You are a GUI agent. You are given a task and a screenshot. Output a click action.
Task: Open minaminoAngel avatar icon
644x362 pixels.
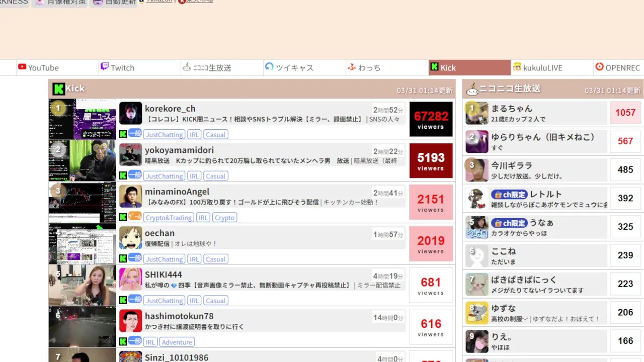130,196
